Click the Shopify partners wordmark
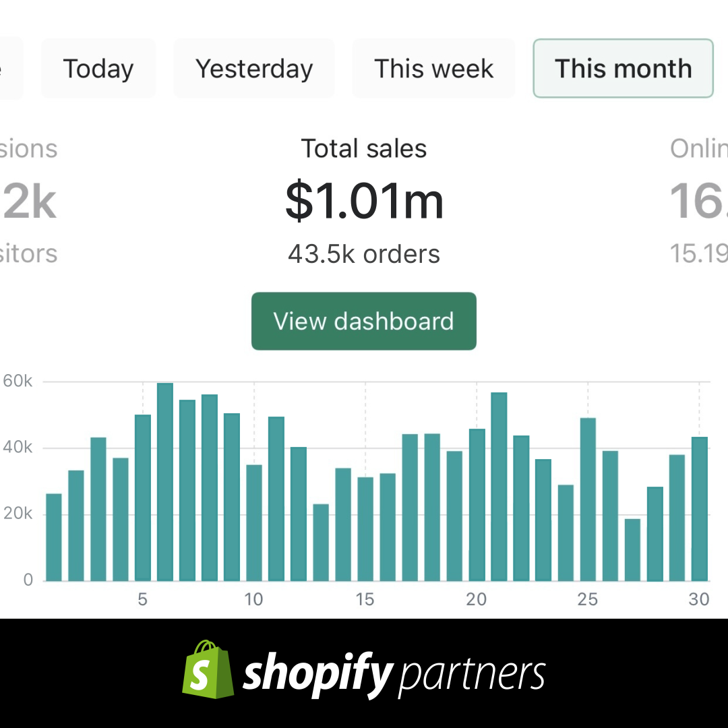728x728 pixels. [x=394, y=673]
